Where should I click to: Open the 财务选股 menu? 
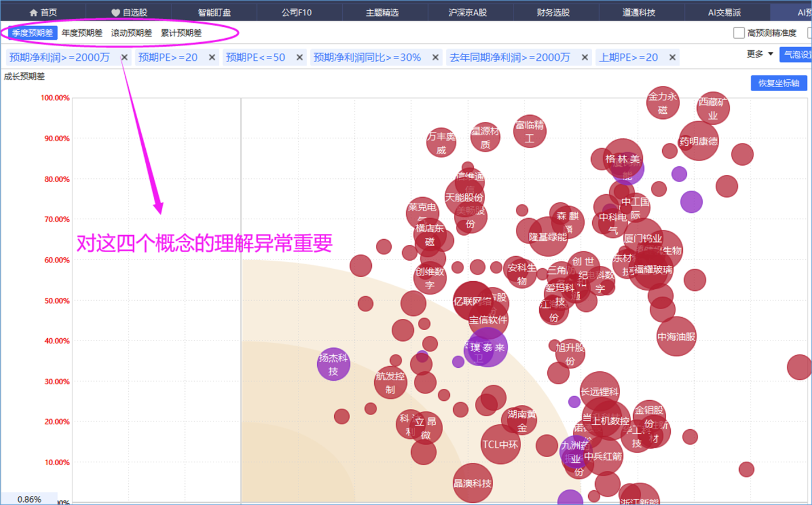pos(553,13)
